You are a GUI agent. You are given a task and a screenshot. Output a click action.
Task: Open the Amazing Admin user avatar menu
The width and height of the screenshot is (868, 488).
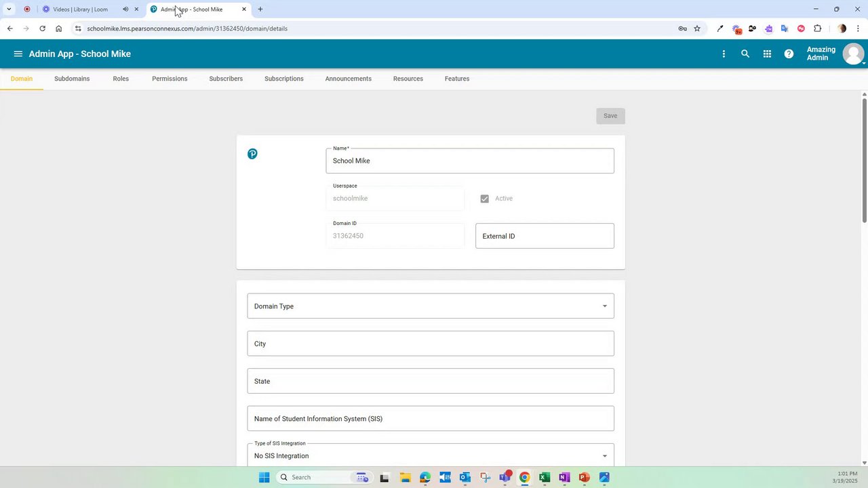click(853, 54)
